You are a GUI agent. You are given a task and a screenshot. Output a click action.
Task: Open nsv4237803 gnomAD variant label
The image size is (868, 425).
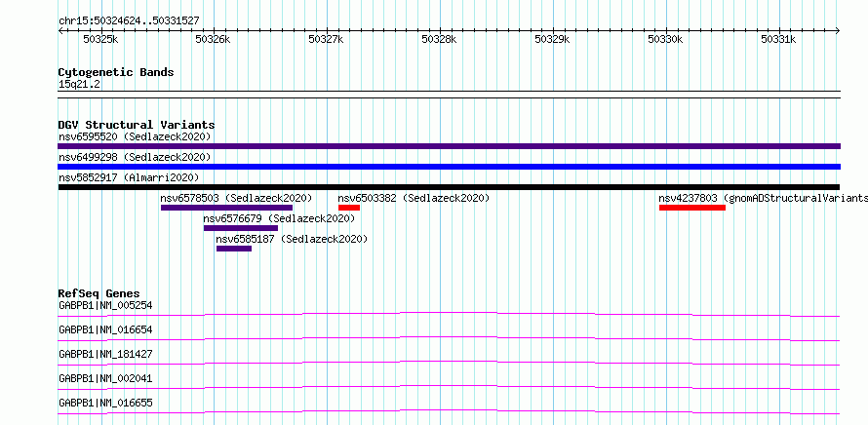(x=763, y=198)
